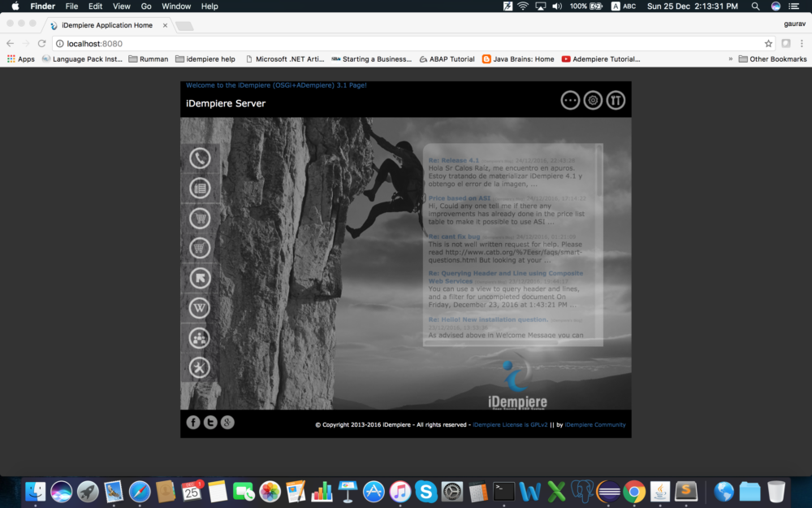Screen dimensions: 812x508
Task: Open the Edit menu in the menu bar
Action: click(95, 7)
